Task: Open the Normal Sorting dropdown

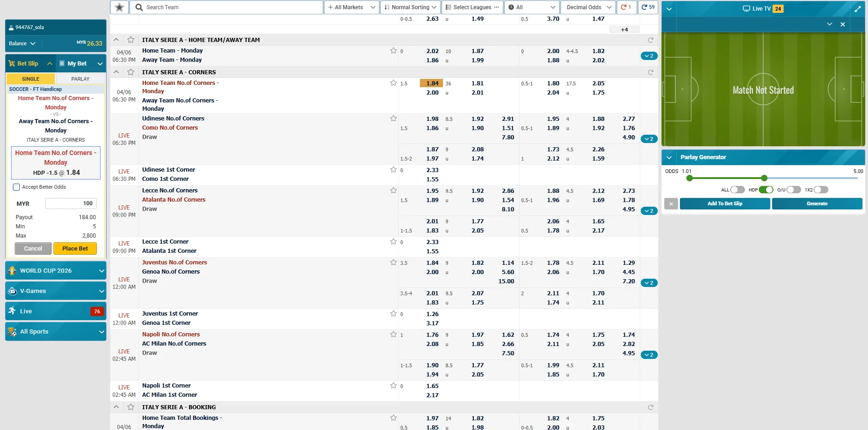Action: coord(410,7)
